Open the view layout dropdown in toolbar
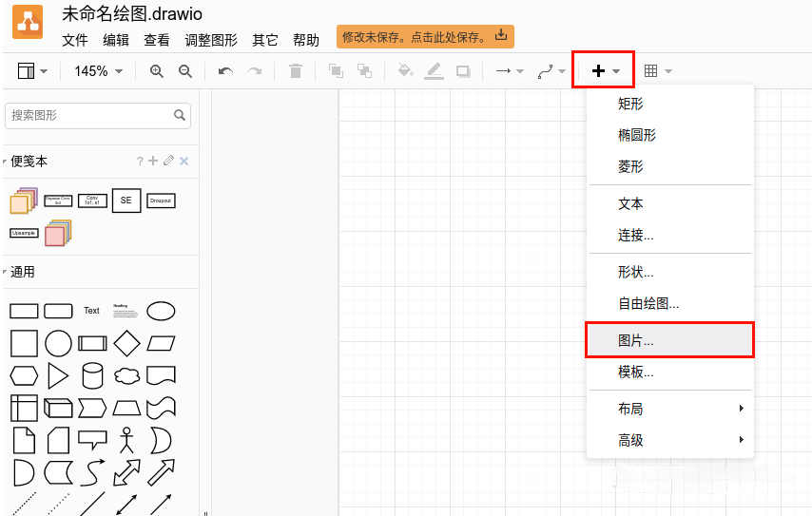 (32, 70)
